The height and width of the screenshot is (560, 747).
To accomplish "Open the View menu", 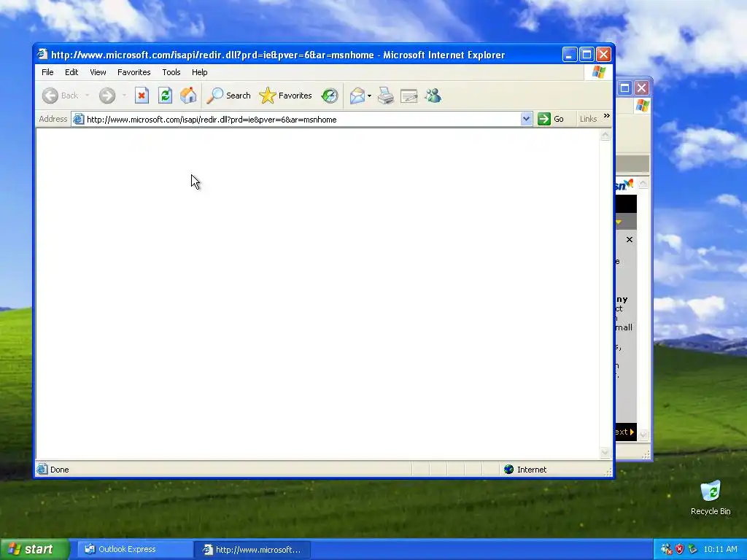I will pos(98,72).
